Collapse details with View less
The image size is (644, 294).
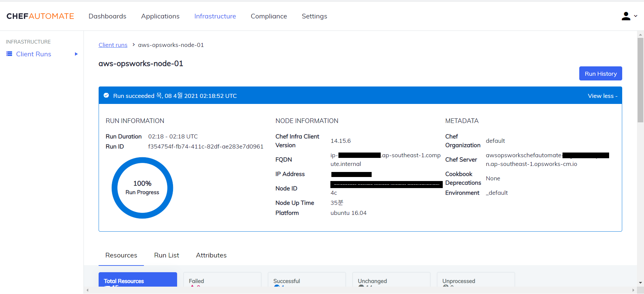(602, 96)
